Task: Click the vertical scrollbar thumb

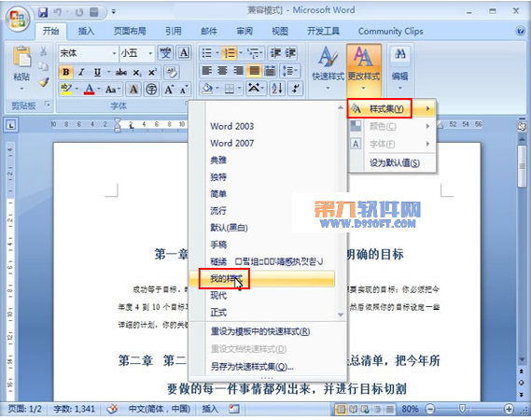Action: tap(522, 165)
